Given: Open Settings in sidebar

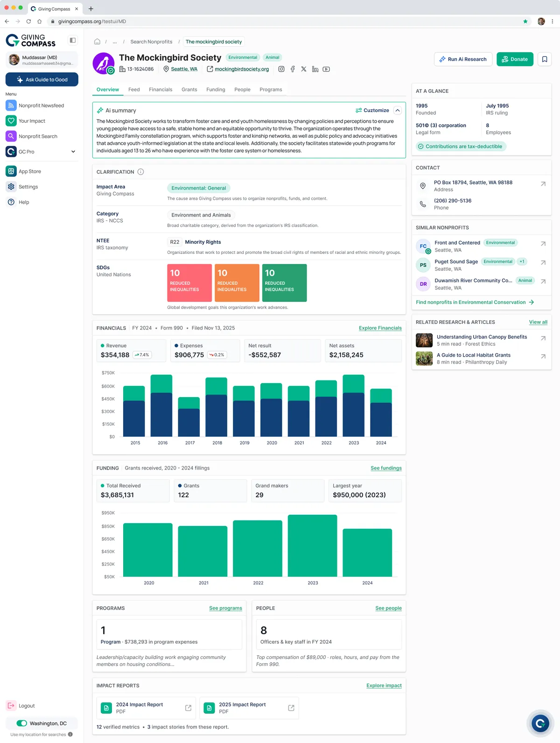Looking at the screenshot, I should [x=42, y=187].
